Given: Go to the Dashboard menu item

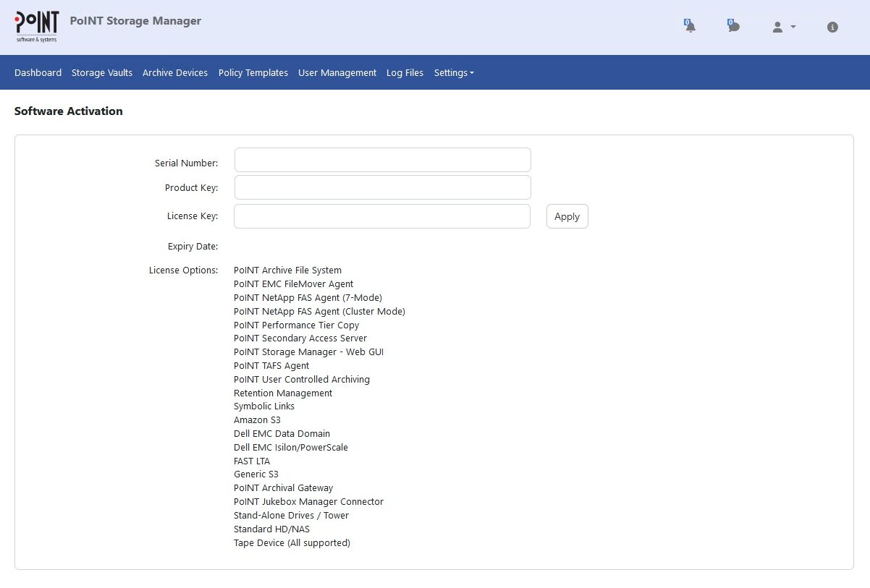Looking at the screenshot, I should click(x=38, y=72).
